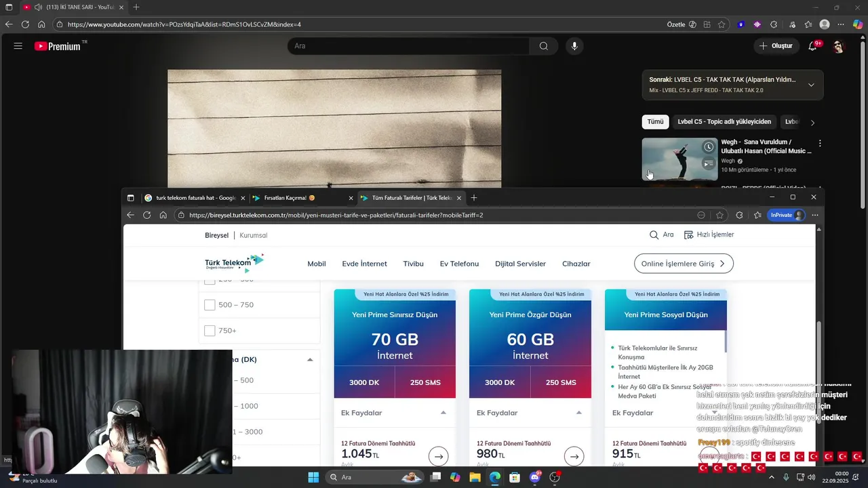Open the Dijital Servisler menu

[520, 264]
